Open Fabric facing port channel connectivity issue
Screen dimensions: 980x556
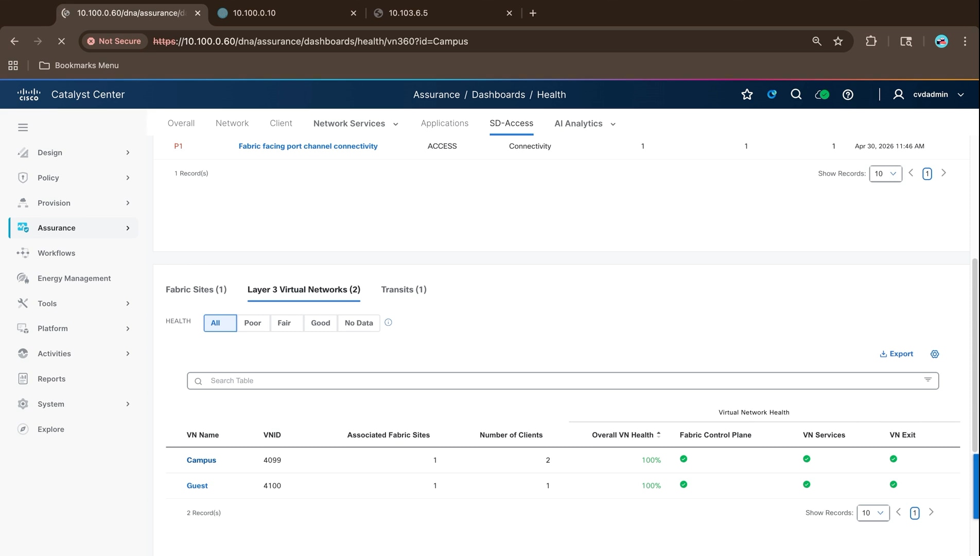308,146
